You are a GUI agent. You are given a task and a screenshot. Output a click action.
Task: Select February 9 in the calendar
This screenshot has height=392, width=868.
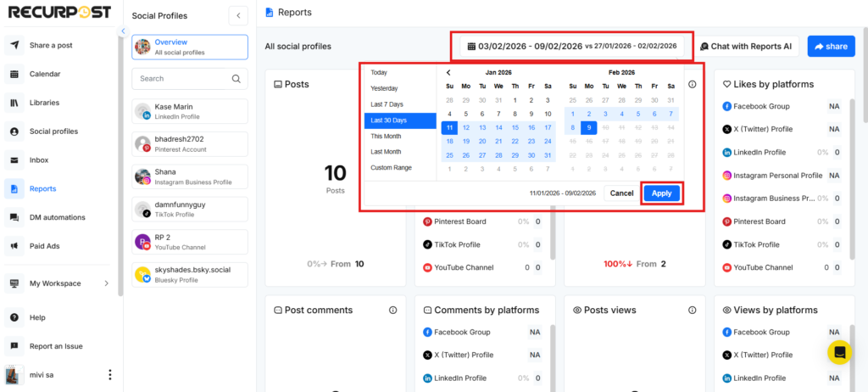click(x=589, y=127)
